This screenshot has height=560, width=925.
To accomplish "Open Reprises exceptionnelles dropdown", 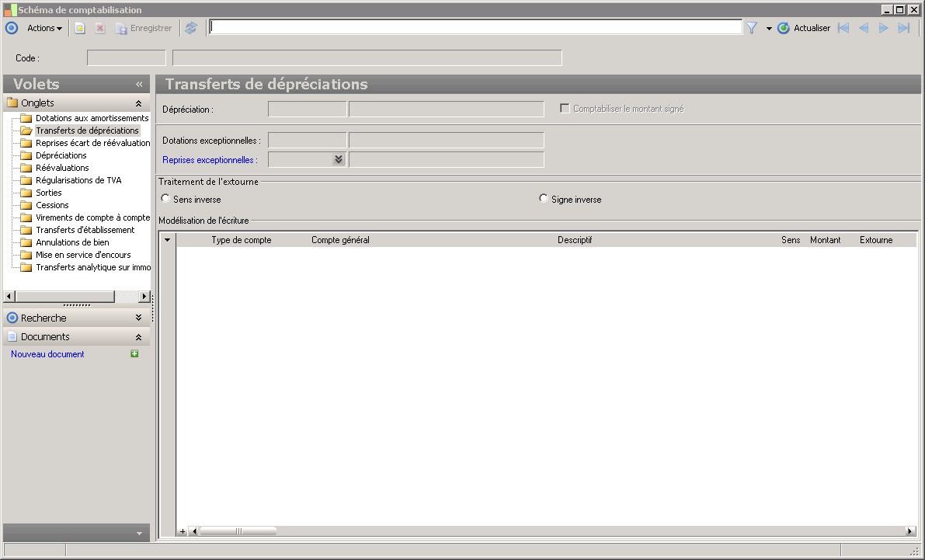I will 338,159.
